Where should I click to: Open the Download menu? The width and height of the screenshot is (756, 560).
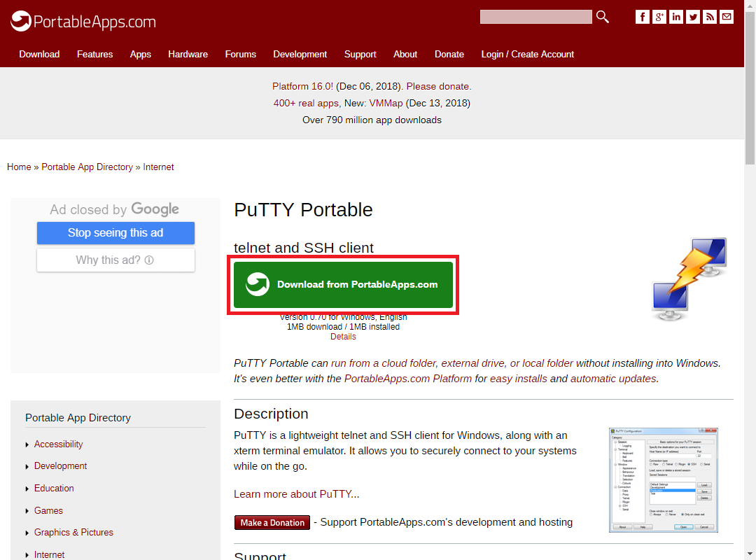point(39,54)
